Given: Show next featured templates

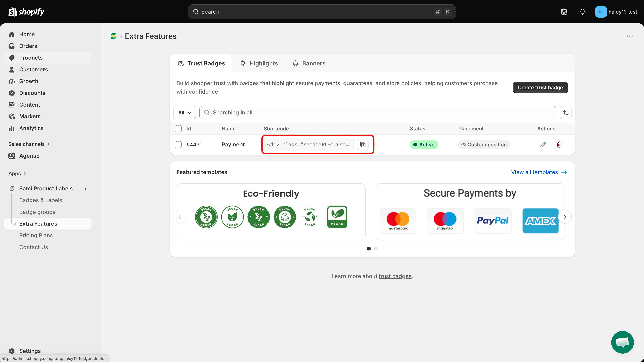Looking at the screenshot, I should (x=565, y=217).
